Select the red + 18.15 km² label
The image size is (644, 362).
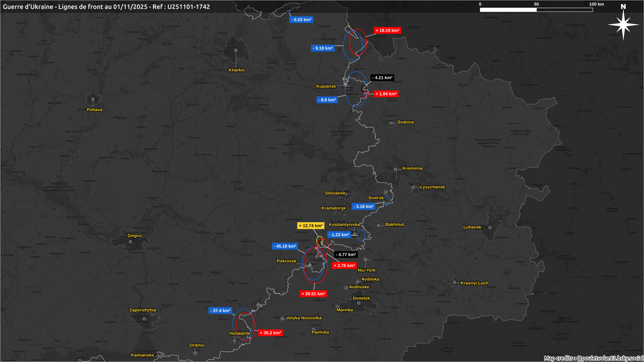tap(387, 31)
